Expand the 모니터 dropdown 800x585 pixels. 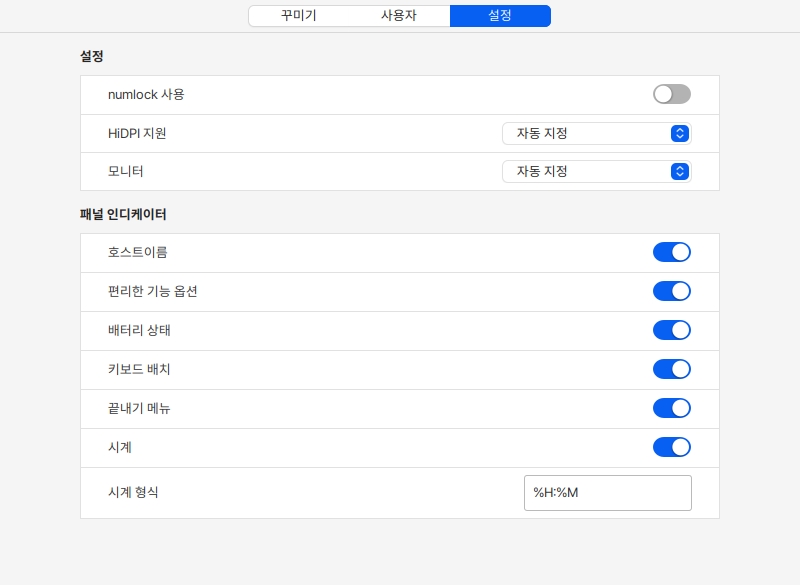[x=596, y=171]
